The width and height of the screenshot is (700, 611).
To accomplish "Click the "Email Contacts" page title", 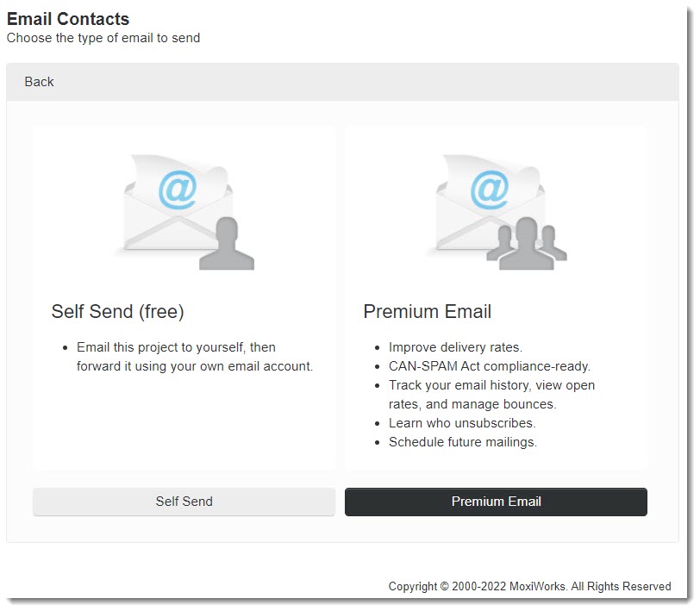I will (x=68, y=19).
